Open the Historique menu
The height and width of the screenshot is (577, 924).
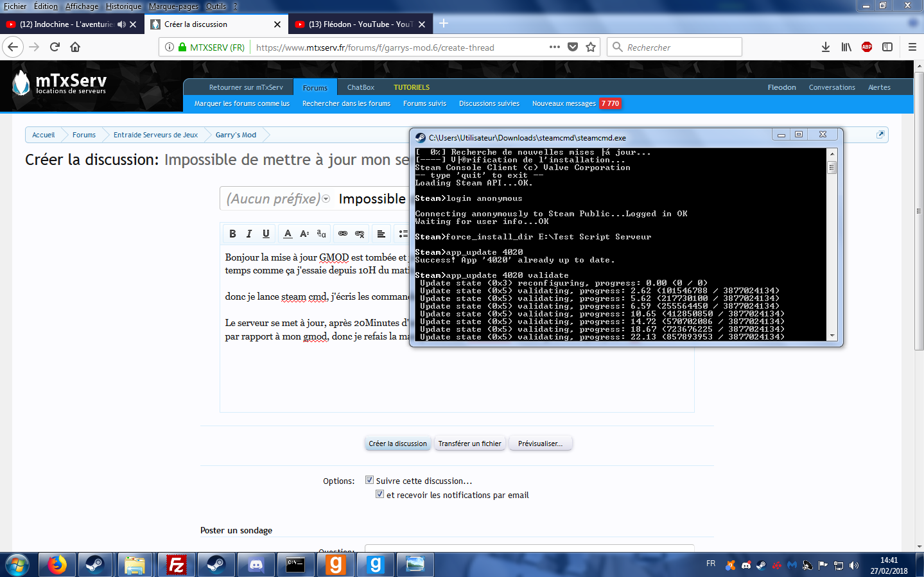click(x=123, y=6)
